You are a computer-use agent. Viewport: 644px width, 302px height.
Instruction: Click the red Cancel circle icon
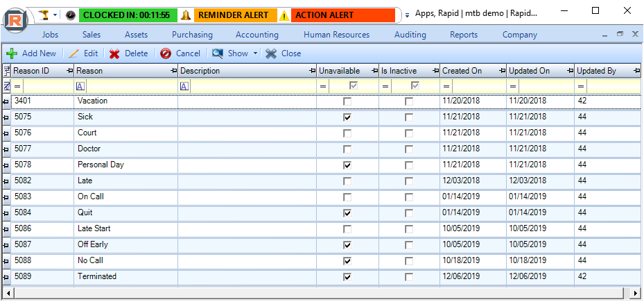tap(166, 53)
